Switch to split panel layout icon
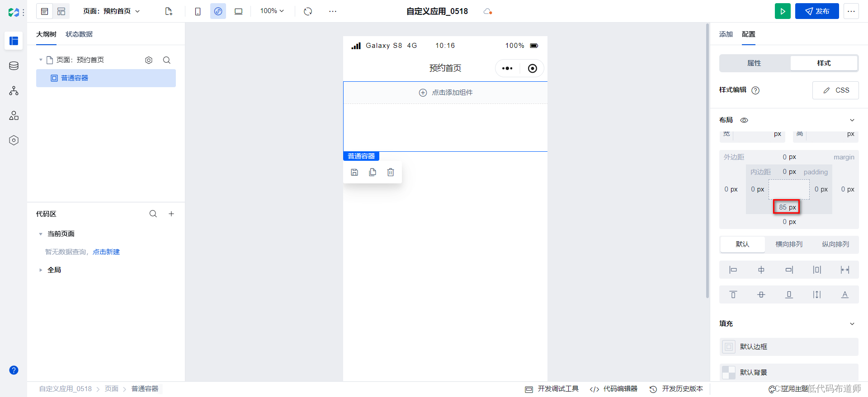The height and width of the screenshot is (397, 868). pos(61,11)
